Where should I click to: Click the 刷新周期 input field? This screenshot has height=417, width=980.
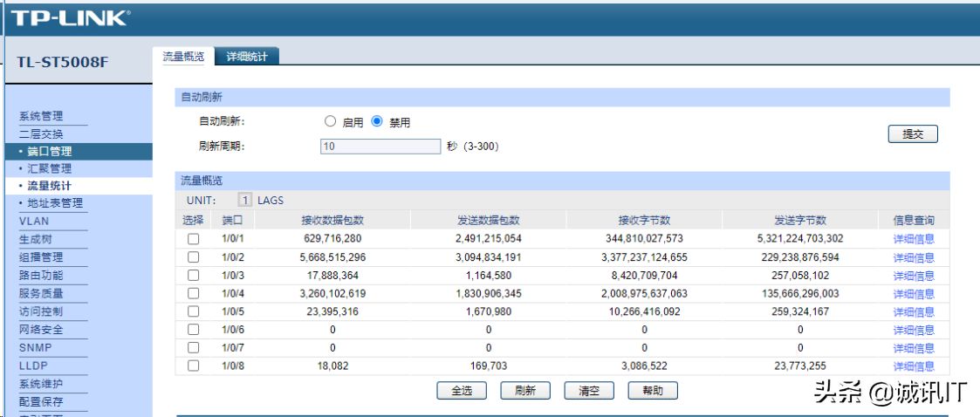pyautogui.click(x=380, y=147)
